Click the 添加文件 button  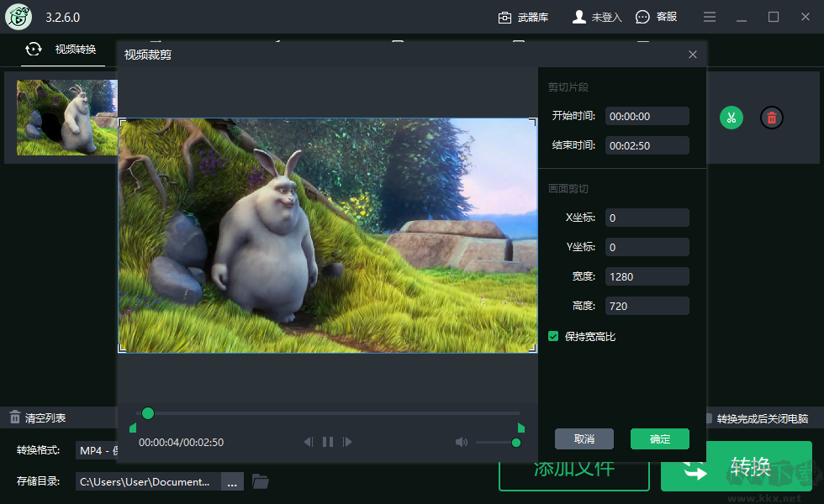click(x=573, y=475)
